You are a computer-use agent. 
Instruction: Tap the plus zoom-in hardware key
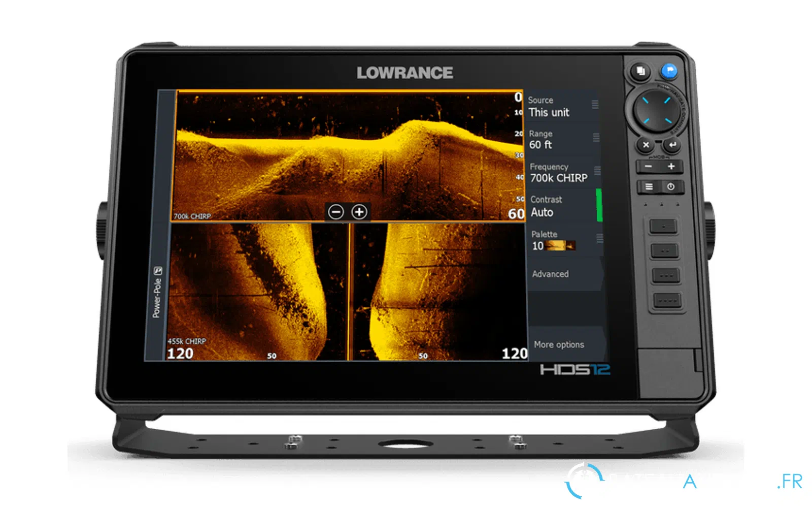[x=671, y=167]
